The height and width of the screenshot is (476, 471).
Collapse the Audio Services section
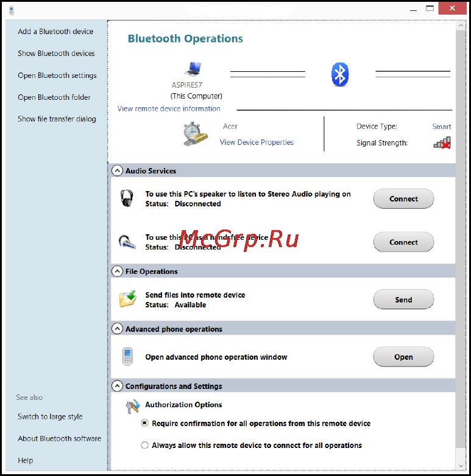(x=118, y=170)
